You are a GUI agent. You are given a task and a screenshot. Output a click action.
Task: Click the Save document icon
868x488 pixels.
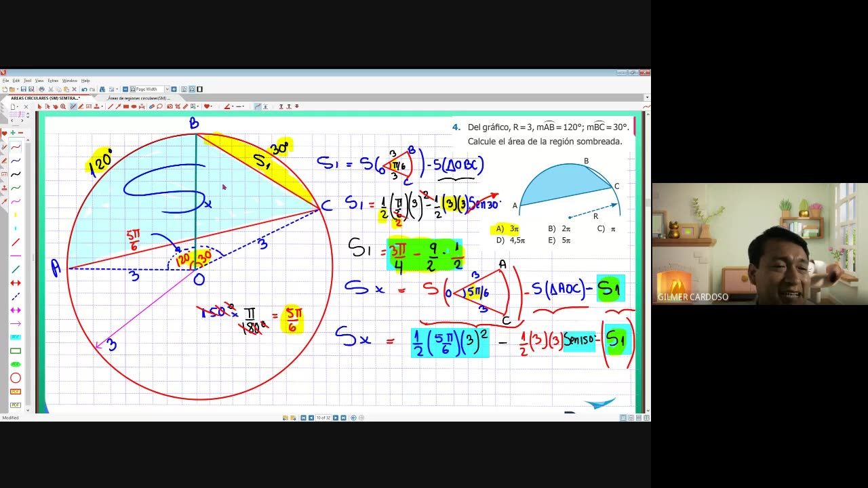pos(23,89)
